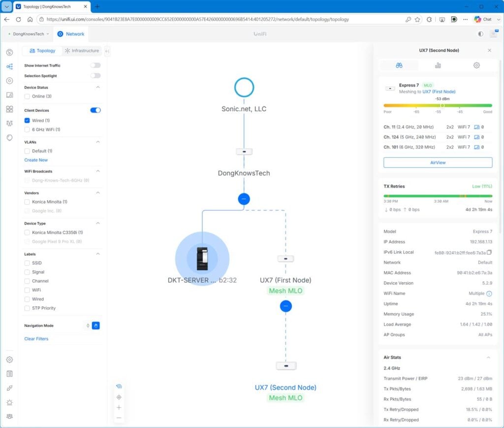The height and width of the screenshot is (428, 504).
Task: Check the Konica Minolta C3350i device type
Action: [x=27, y=232]
